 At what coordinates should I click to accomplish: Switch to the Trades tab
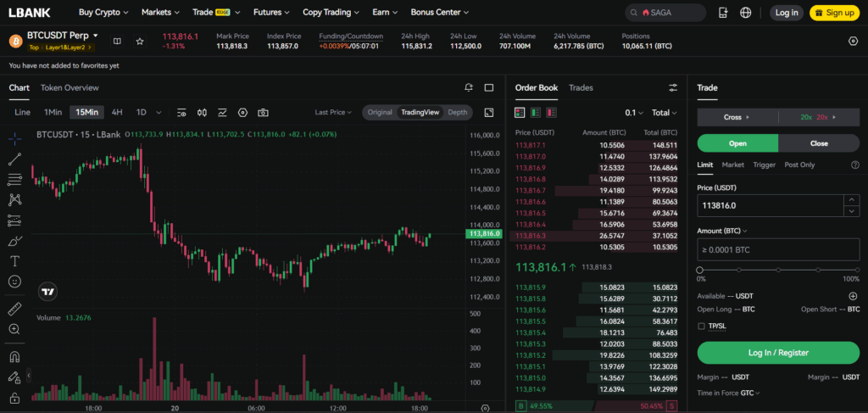pos(581,87)
